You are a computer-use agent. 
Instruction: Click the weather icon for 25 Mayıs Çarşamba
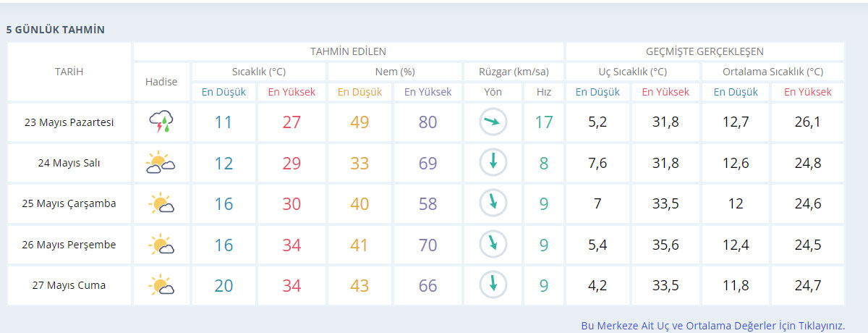pyautogui.click(x=161, y=204)
